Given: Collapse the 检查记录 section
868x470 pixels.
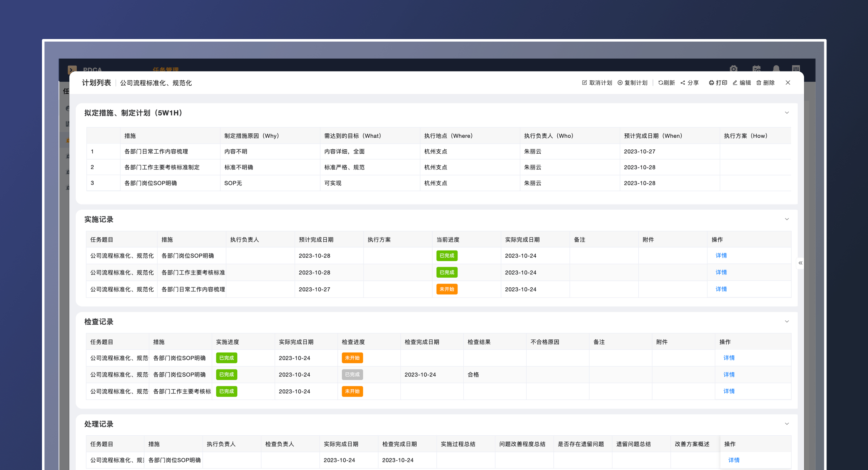Looking at the screenshot, I should pyautogui.click(x=787, y=321).
